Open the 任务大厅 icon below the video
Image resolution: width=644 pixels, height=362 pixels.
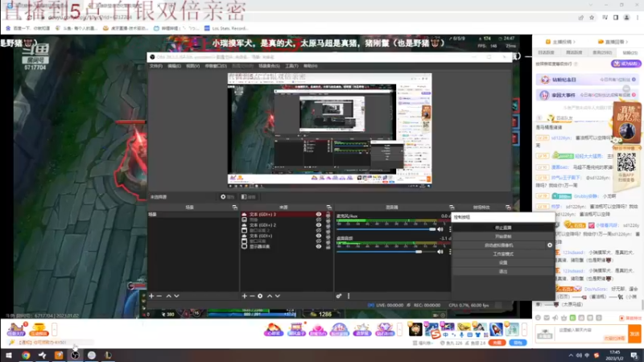[16, 329]
